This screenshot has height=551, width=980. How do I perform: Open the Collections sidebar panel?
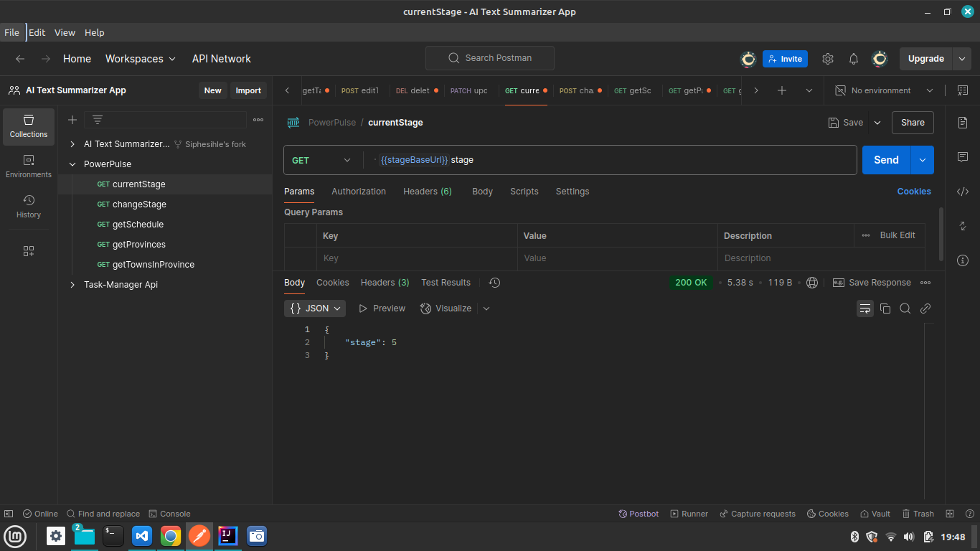[29, 127]
